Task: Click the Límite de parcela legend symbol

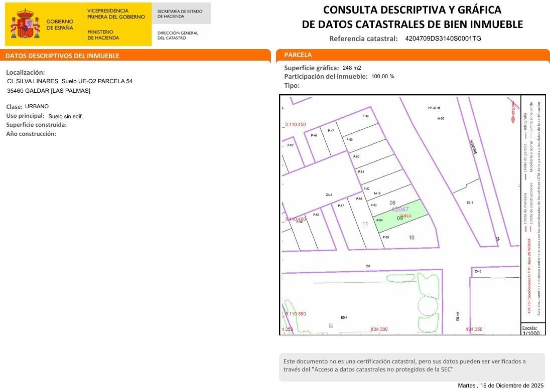Action: pyautogui.click(x=526, y=176)
